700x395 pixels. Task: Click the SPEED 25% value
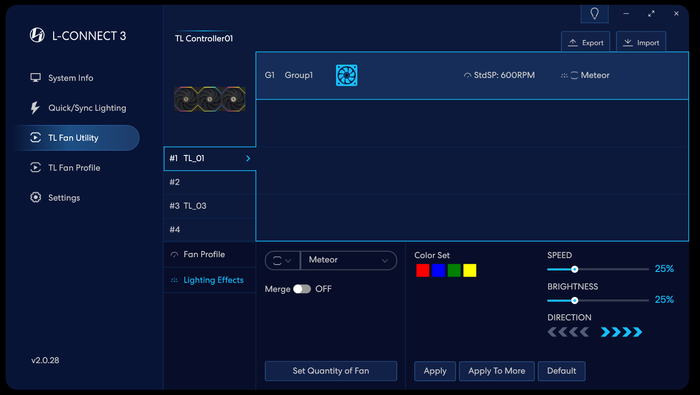coord(664,269)
